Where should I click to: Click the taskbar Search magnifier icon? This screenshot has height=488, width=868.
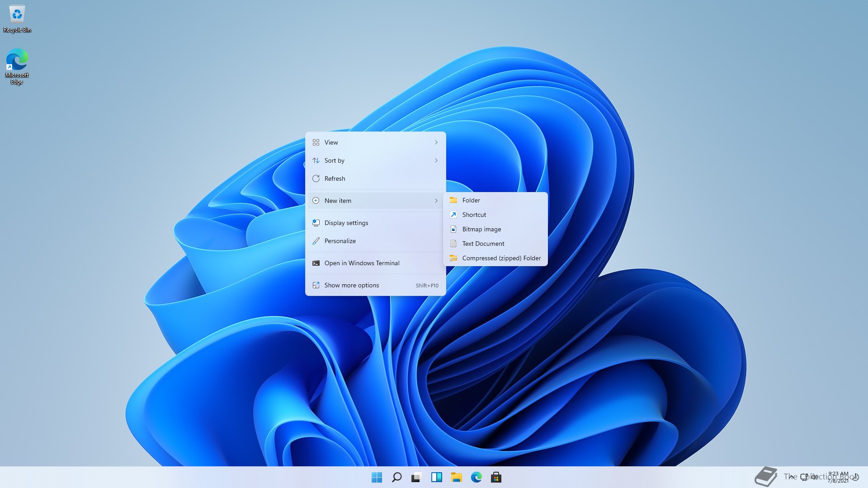click(x=396, y=477)
